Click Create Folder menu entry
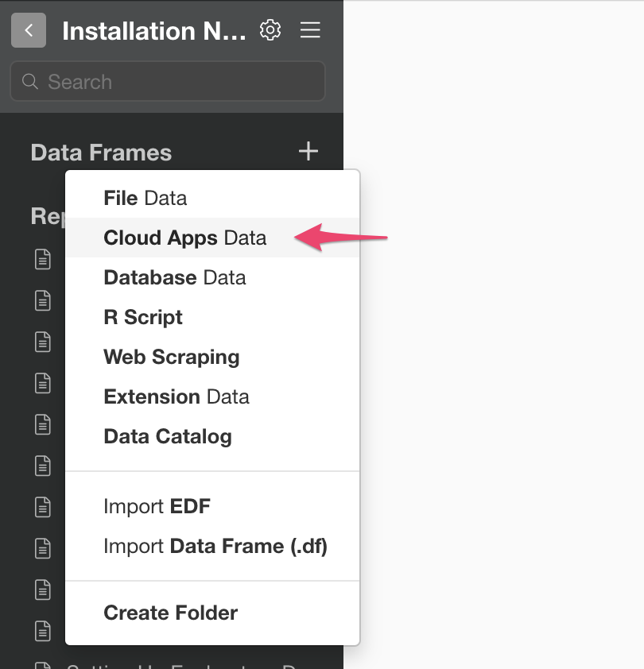This screenshot has width=644, height=669. pos(171,613)
